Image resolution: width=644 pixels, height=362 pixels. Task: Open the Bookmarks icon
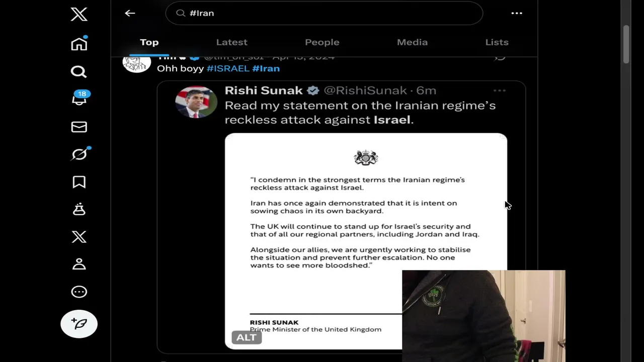pyautogui.click(x=79, y=182)
